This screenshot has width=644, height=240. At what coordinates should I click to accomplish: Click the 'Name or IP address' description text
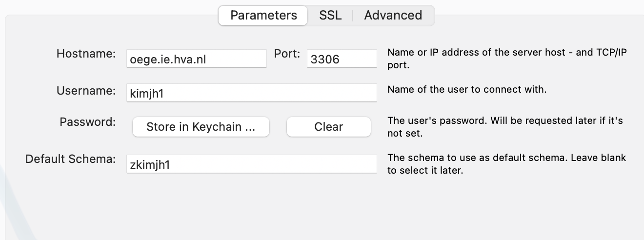507,59
